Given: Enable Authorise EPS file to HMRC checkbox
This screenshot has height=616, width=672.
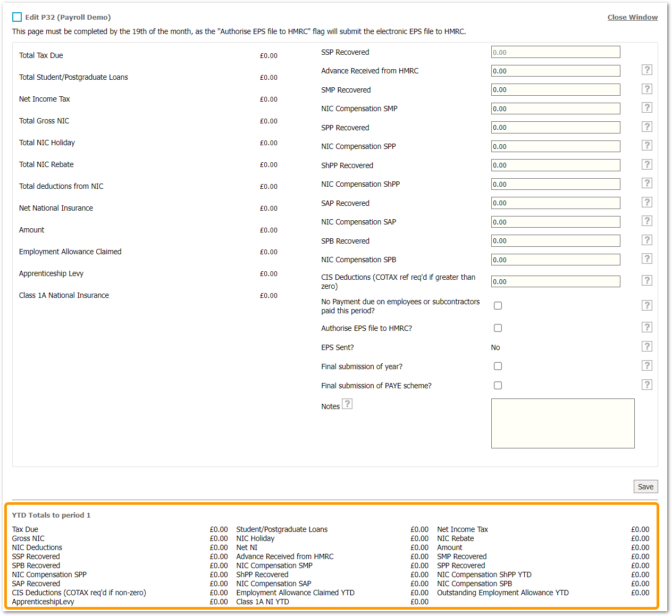Looking at the screenshot, I should tap(498, 328).
